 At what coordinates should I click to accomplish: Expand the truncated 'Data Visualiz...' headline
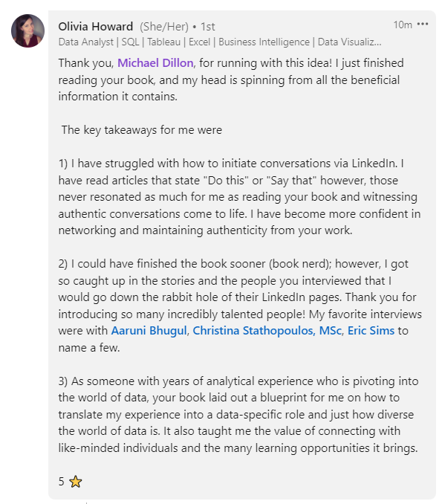[349, 42]
